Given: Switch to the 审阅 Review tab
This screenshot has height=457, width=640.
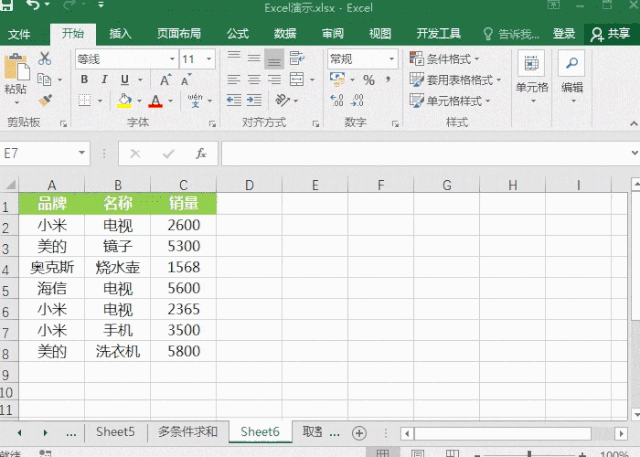Looking at the screenshot, I should (333, 33).
